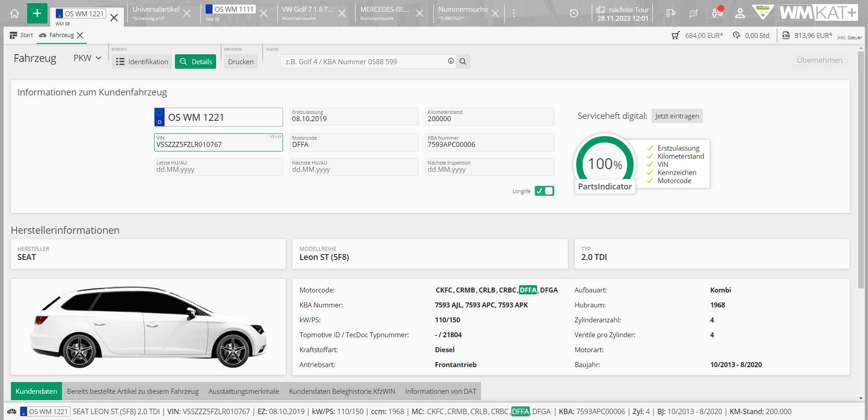This screenshot has height=420, width=868.
Task: Click the Nächste HU/AU date field
Action: pos(354,167)
